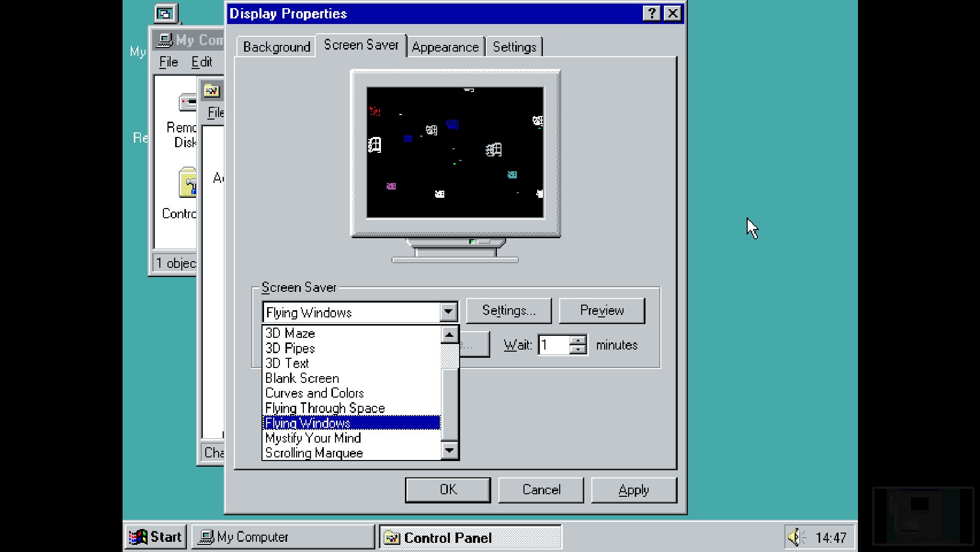Click the list scrollbar down arrow
Viewport: 980px width, 552px height.
[449, 450]
